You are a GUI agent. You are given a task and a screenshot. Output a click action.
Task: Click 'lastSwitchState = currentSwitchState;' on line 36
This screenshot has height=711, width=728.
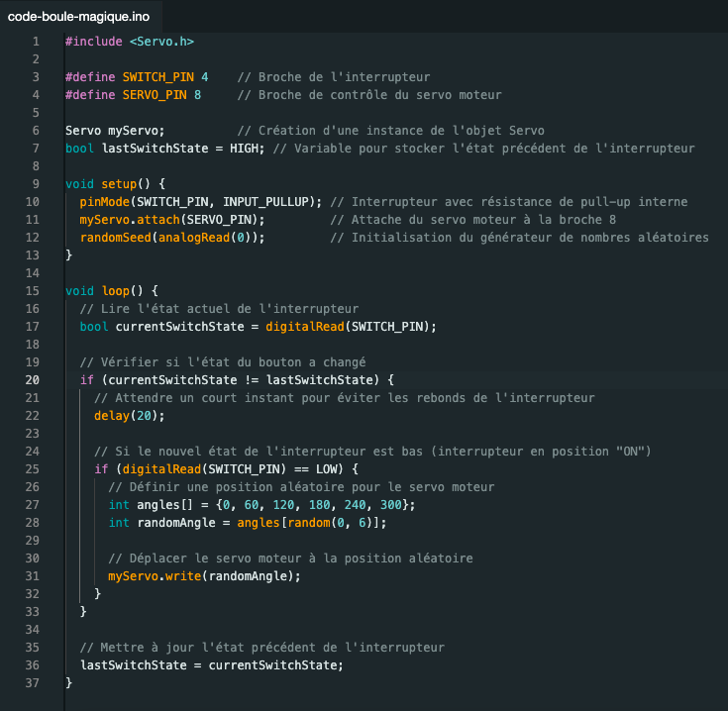(212, 665)
